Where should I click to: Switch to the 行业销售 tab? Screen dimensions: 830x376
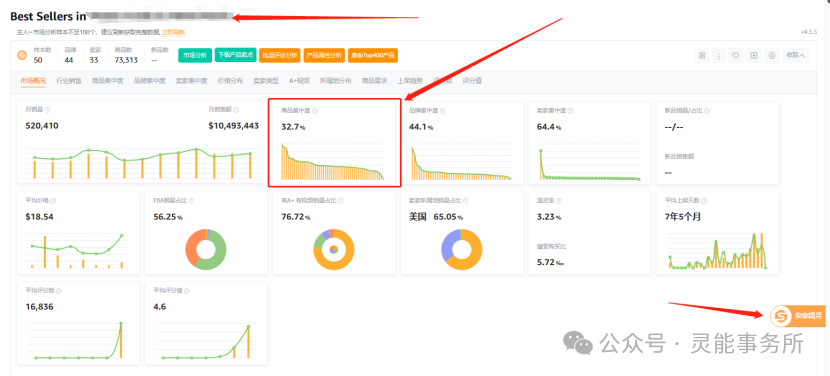[x=69, y=81]
